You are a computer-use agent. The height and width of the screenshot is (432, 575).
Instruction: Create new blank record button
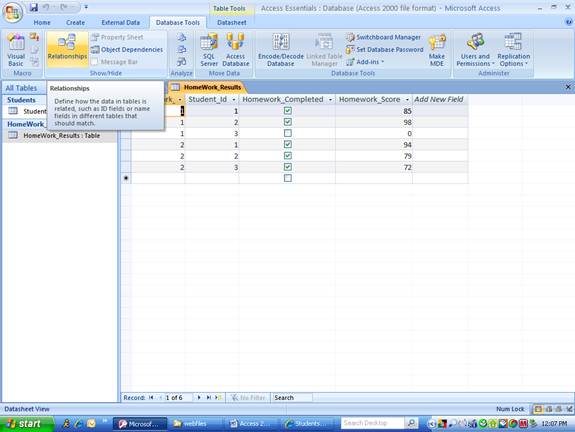pyautogui.click(x=219, y=398)
